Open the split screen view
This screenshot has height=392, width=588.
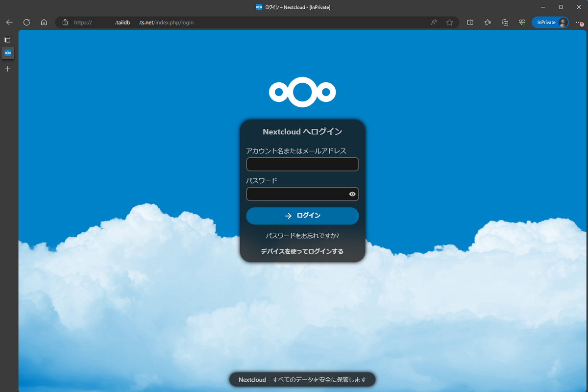(x=470, y=22)
